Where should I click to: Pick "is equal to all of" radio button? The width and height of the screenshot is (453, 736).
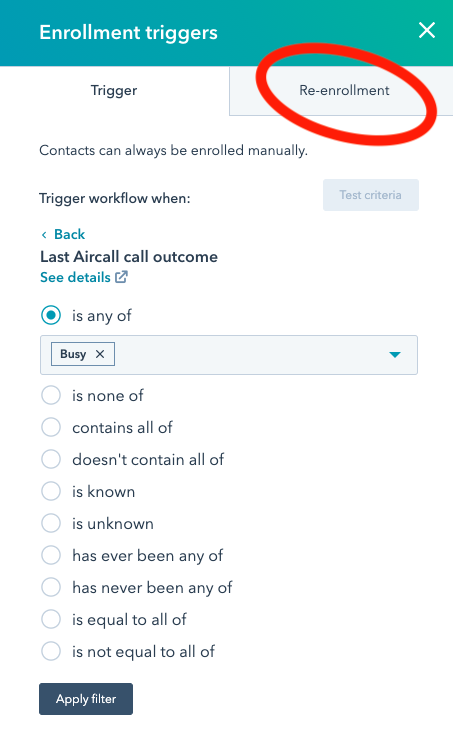[x=51, y=619]
